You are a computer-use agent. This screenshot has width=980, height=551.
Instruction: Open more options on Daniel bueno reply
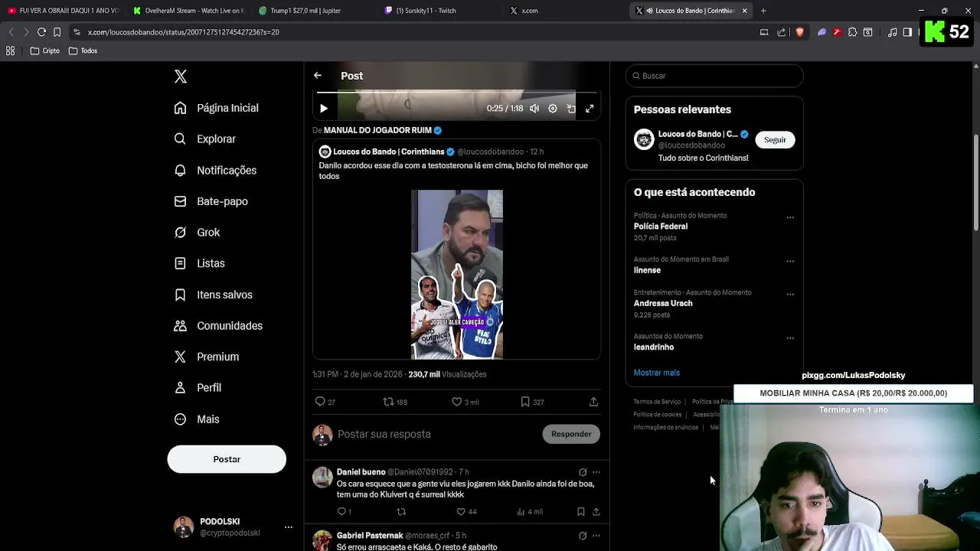(596, 472)
